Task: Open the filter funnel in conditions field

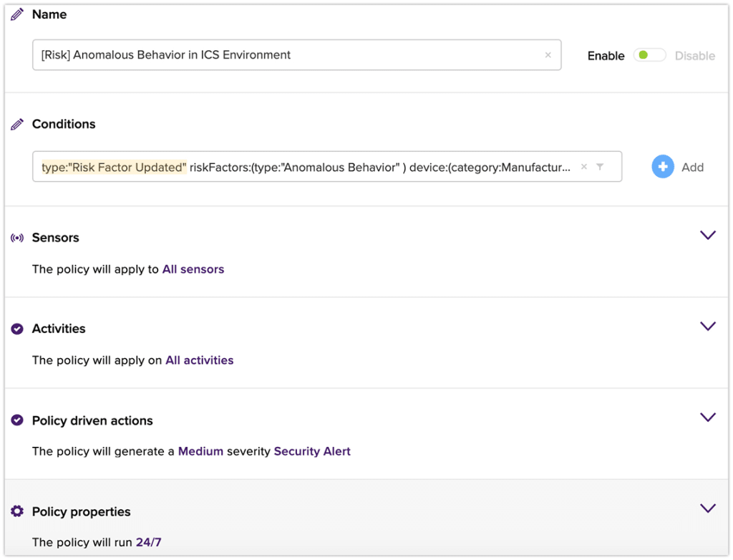Action: click(600, 167)
